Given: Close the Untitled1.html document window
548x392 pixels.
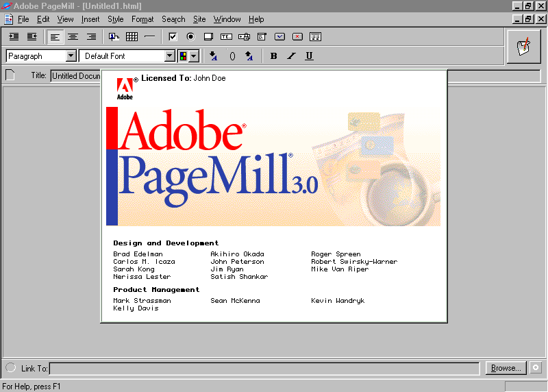Looking at the screenshot, I should [x=541, y=19].
